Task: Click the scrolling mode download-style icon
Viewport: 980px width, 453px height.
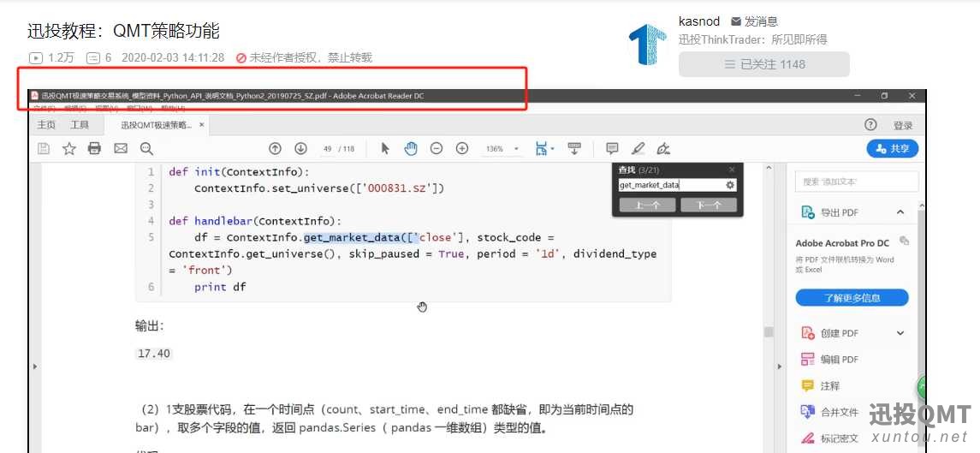Action: 573,149
